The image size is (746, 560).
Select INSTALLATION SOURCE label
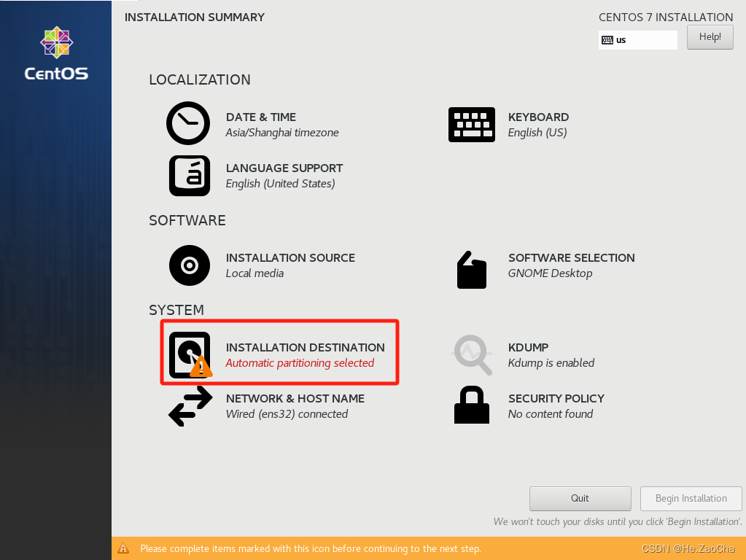pos(290,258)
